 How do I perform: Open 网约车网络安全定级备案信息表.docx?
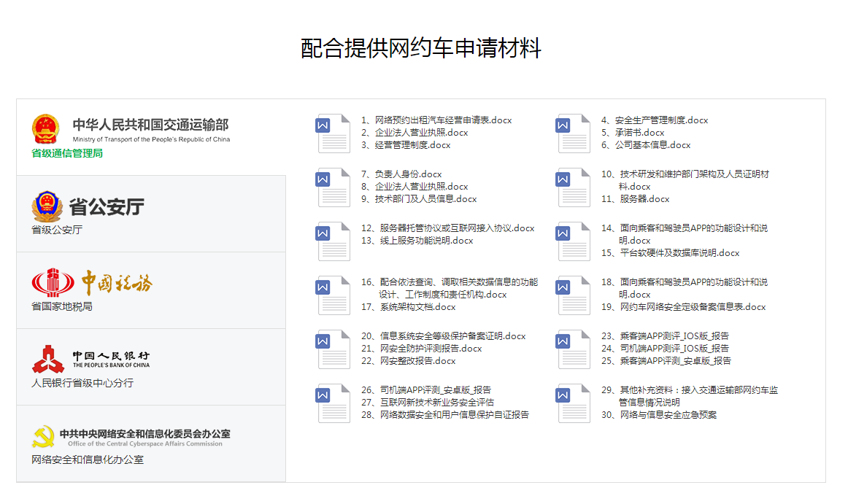tap(692, 307)
